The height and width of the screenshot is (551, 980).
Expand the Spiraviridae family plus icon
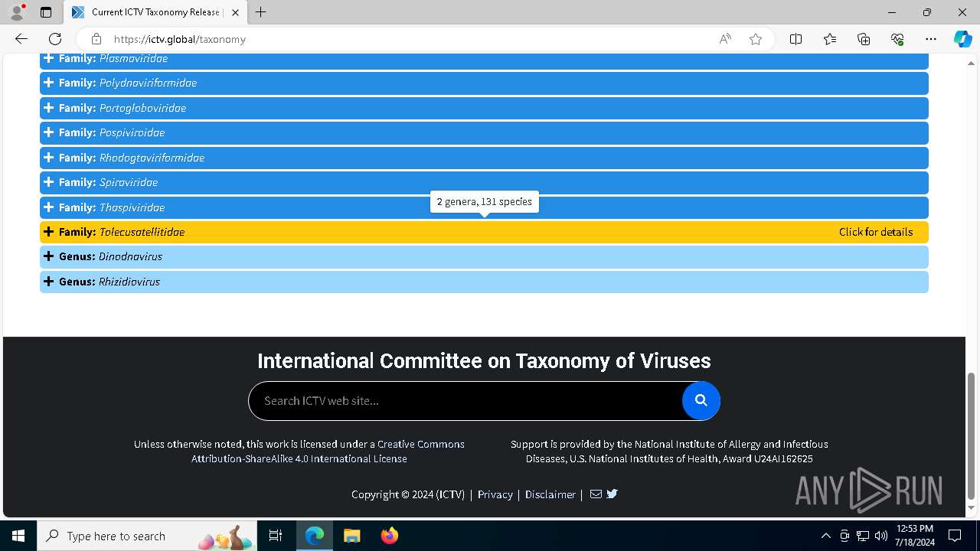click(49, 182)
